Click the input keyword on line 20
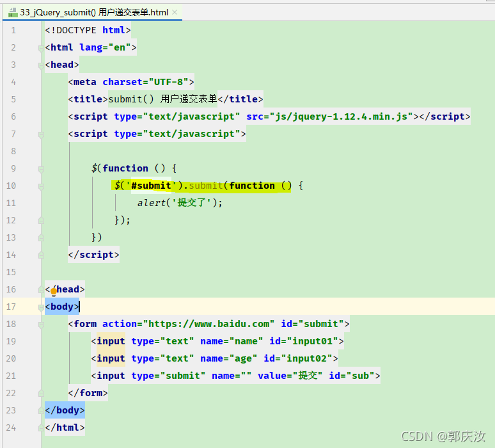This screenshot has width=495, height=448. coord(111,358)
